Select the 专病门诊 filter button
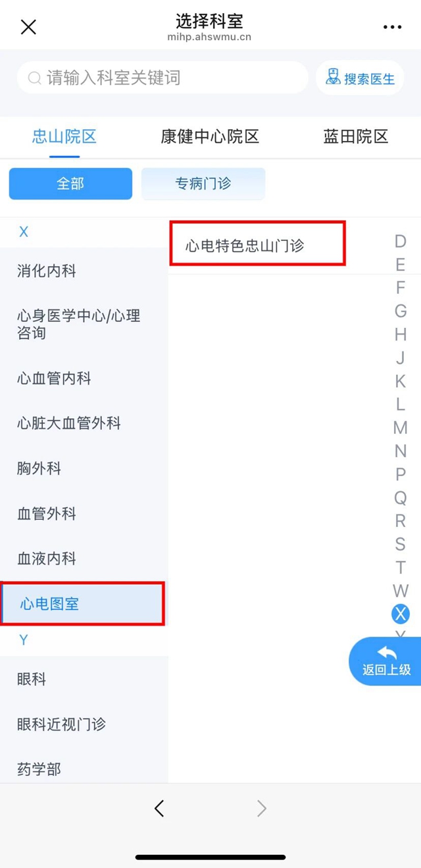 (203, 184)
